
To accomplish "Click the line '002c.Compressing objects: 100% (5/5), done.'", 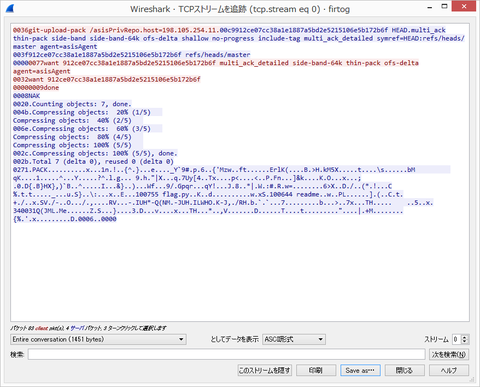I will pos(95,153).
